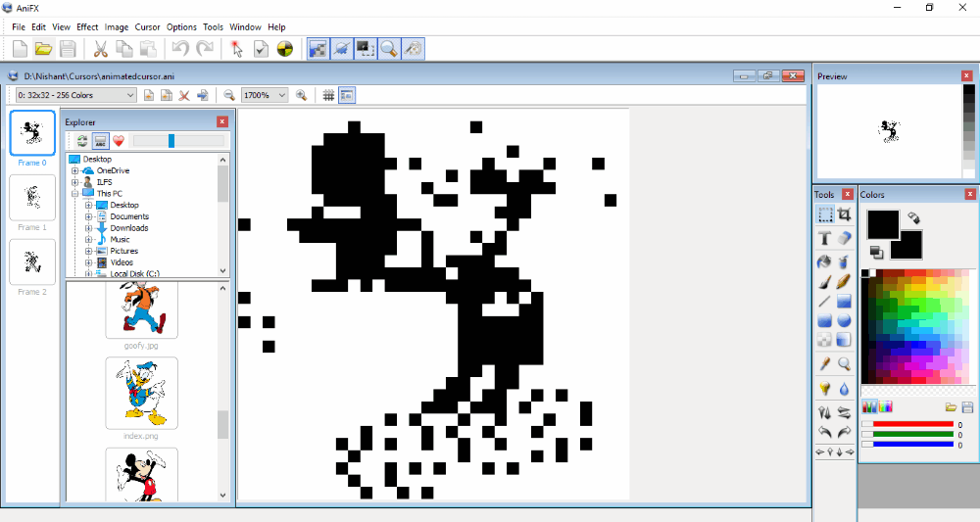The width and height of the screenshot is (980, 522).
Task: Open the Options menu
Action: [x=181, y=26]
